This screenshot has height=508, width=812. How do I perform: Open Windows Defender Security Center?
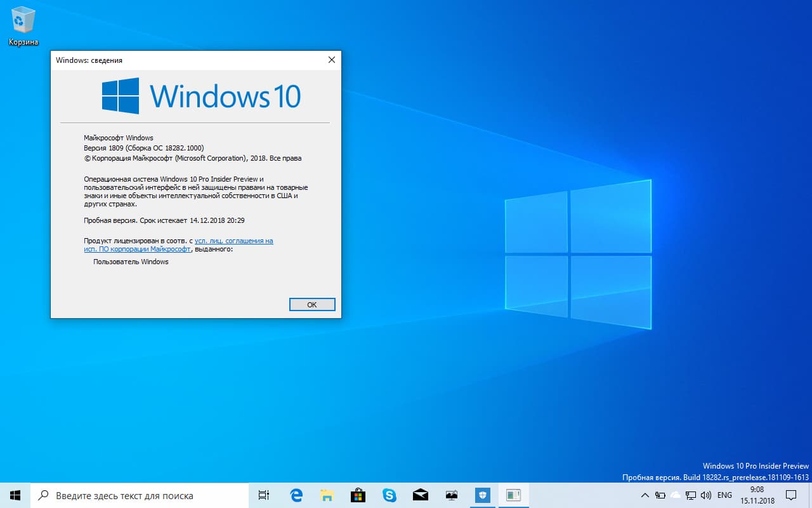(x=482, y=495)
